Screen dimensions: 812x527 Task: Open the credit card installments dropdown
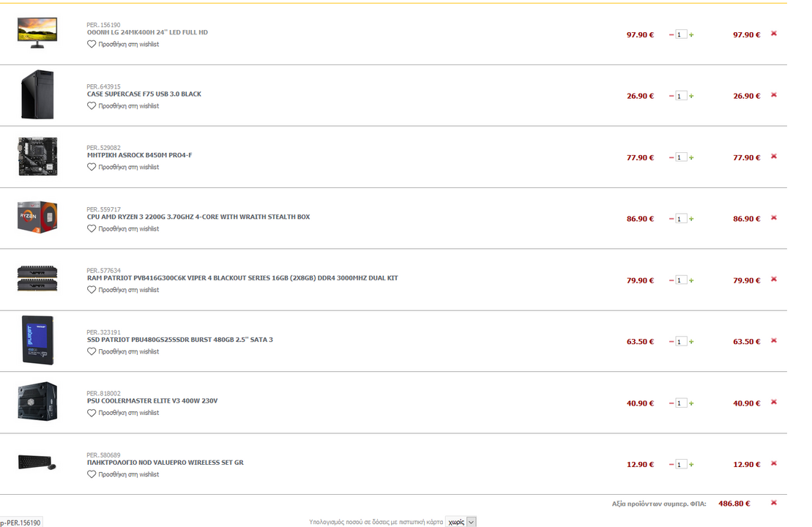461,522
